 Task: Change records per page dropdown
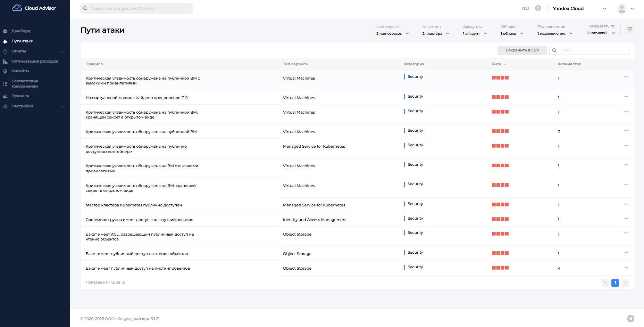pyautogui.click(x=601, y=33)
